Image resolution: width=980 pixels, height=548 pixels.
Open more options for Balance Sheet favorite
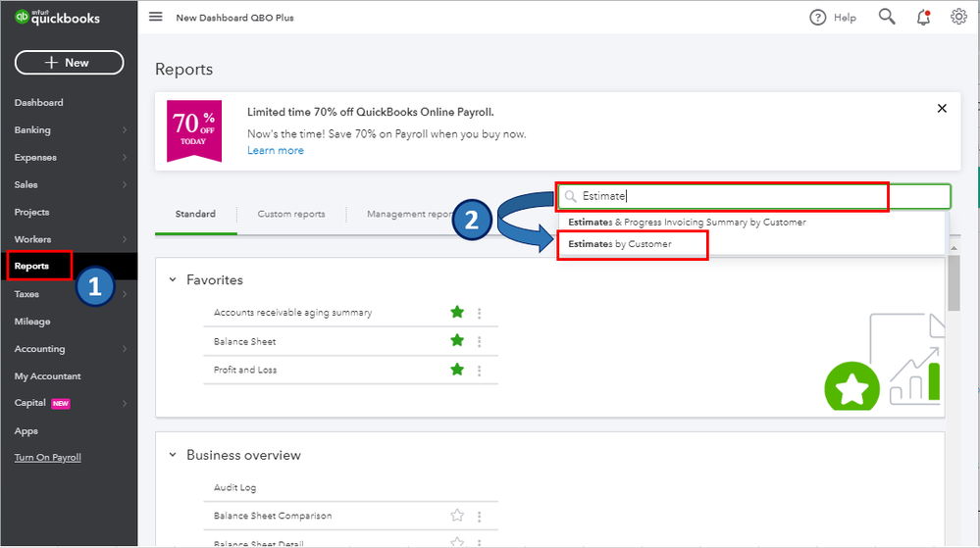coord(480,341)
